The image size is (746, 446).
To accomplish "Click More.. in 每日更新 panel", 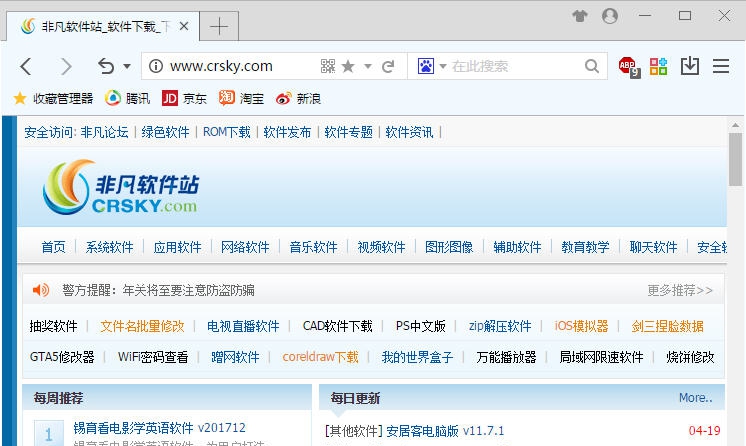I will [695, 397].
